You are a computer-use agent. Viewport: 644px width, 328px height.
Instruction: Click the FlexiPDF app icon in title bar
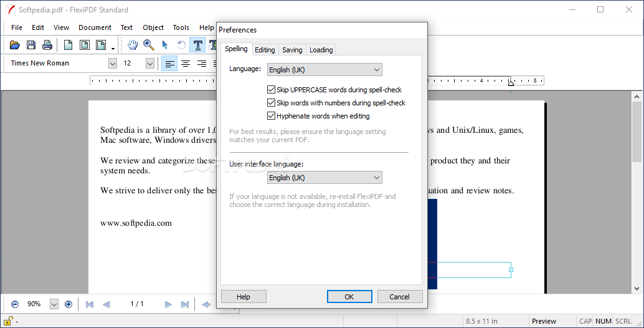10,9
